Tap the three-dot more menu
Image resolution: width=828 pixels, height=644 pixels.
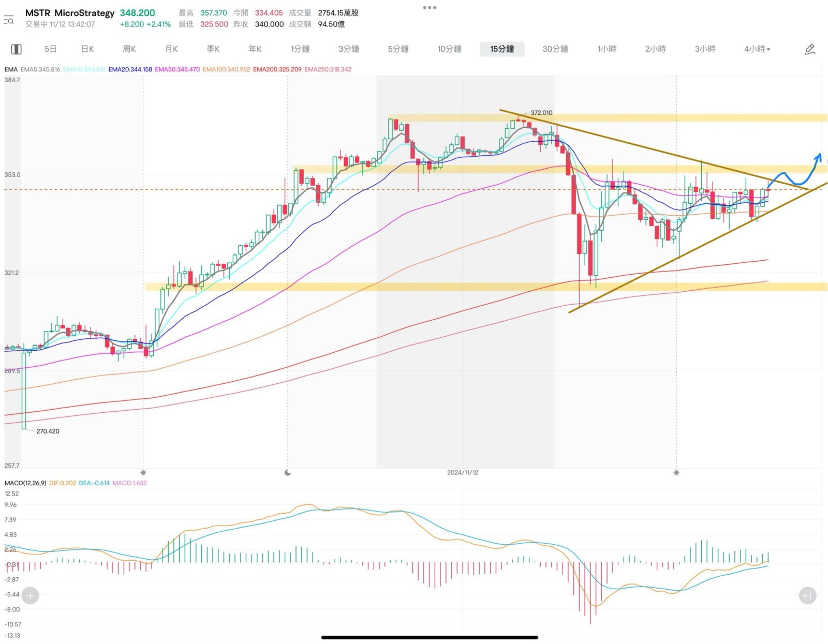coord(430,7)
